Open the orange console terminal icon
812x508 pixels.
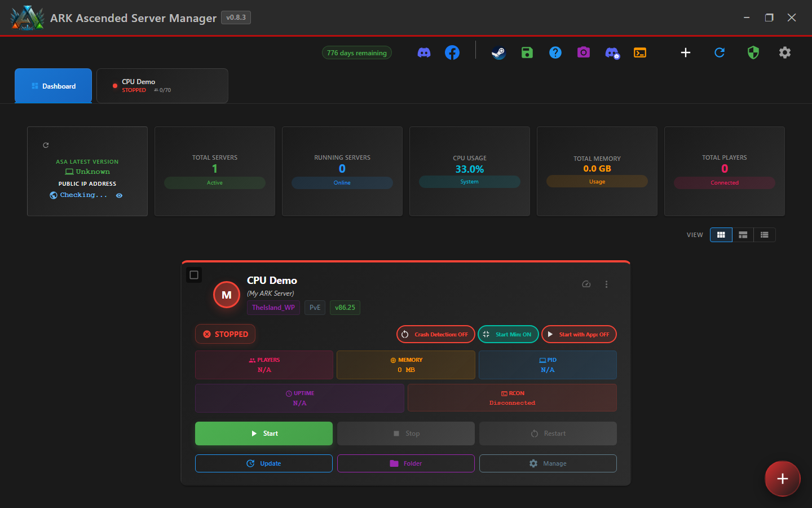click(x=640, y=52)
